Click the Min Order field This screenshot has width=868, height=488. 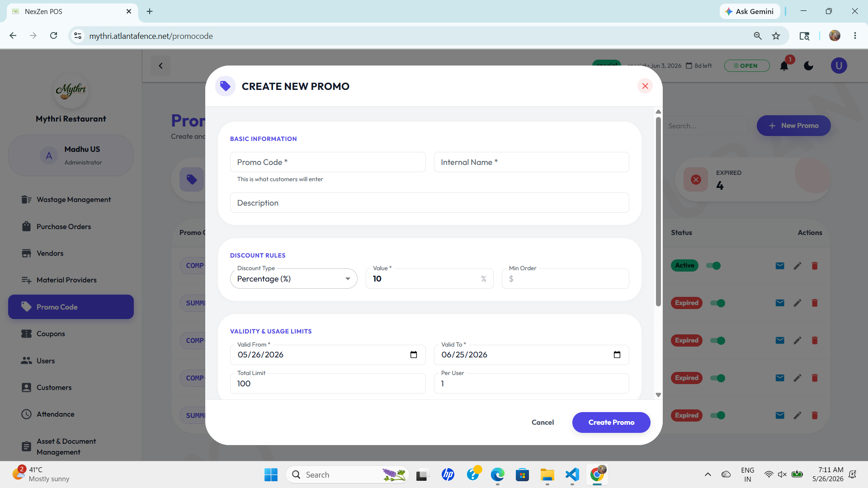pyautogui.click(x=565, y=279)
